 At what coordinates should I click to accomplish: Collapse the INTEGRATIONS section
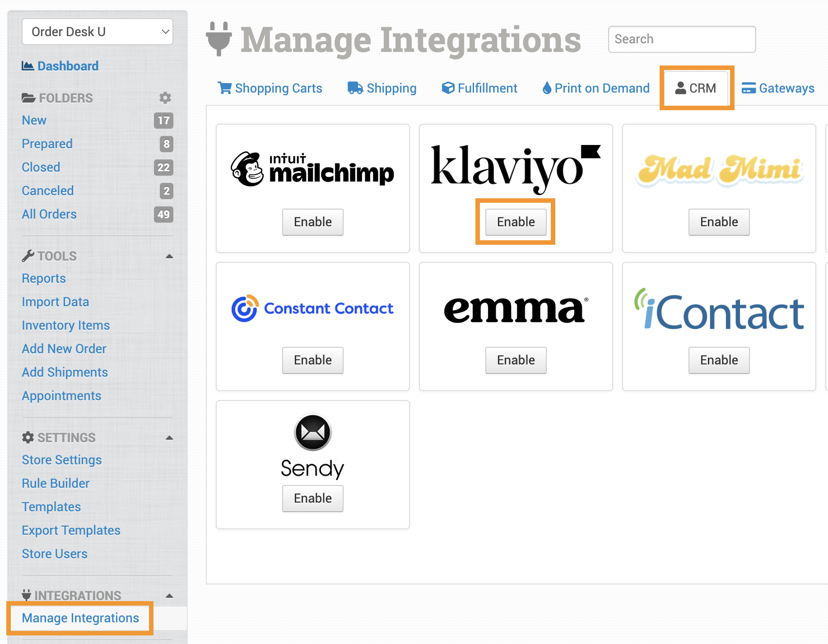coord(169,596)
